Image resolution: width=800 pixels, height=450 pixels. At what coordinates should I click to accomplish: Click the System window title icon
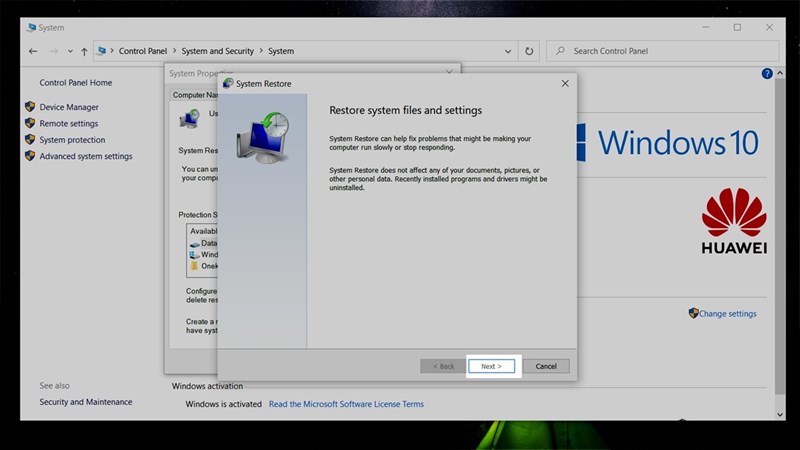(x=32, y=28)
